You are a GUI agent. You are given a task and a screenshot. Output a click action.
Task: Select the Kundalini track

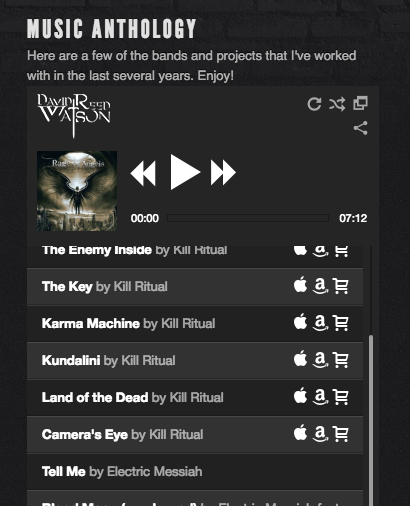tap(195, 361)
